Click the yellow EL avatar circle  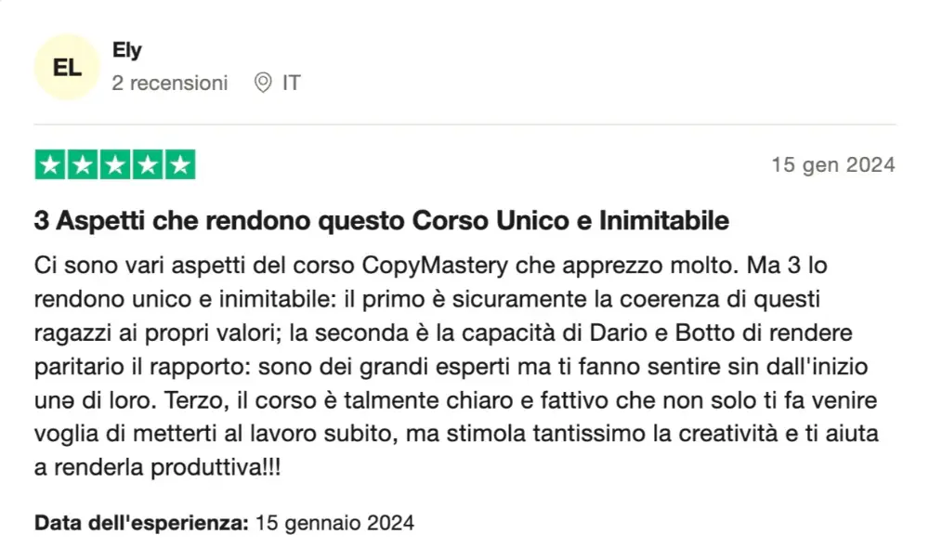click(x=67, y=67)
